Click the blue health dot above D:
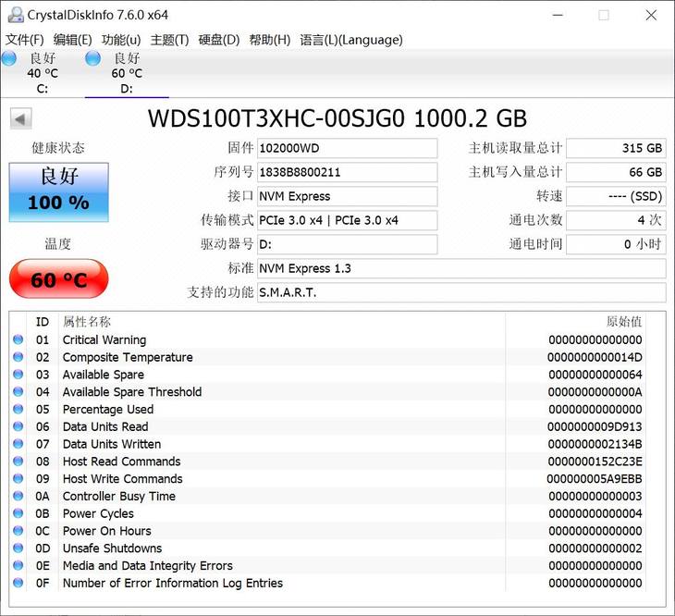This screenshot has width=675, height=616. coord(93,58)
